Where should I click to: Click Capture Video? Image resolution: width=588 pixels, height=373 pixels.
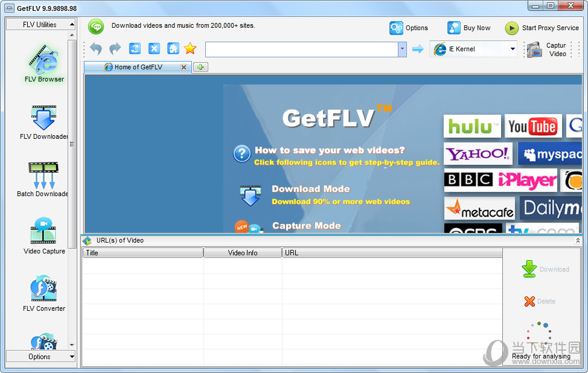546,49
